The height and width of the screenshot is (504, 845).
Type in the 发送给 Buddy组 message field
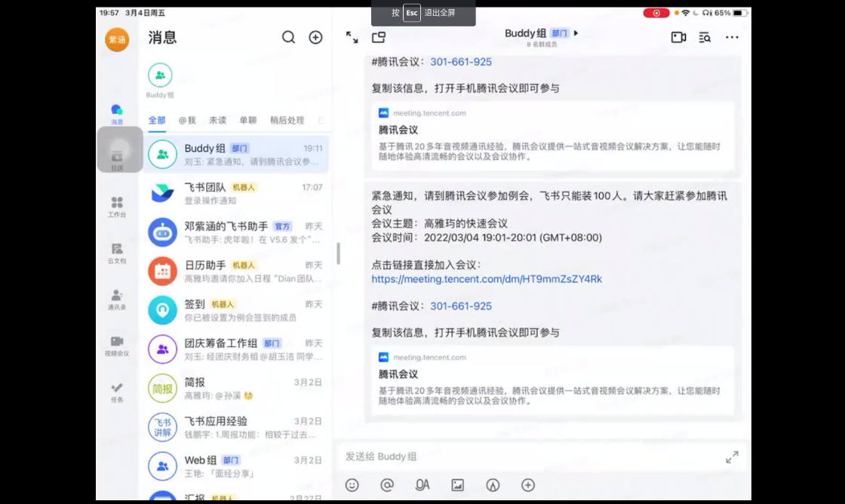tap(528, 456)
